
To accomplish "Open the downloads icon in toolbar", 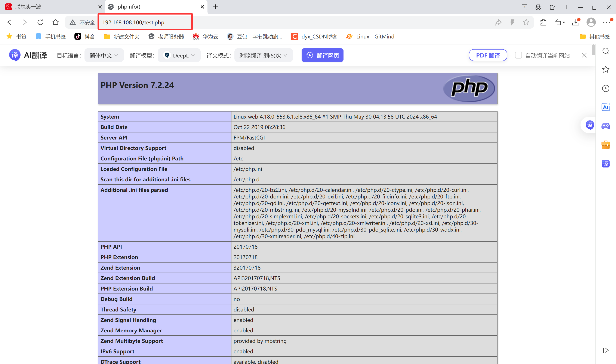I will click(x=576, y=22).
